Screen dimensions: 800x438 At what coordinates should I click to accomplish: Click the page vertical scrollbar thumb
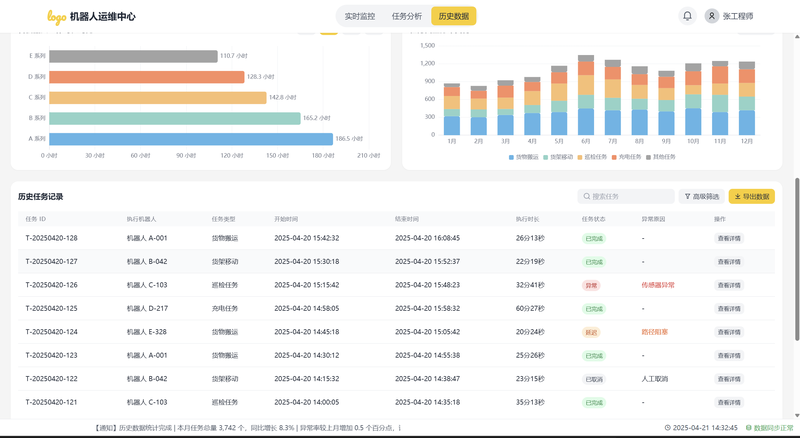(796, 259)
